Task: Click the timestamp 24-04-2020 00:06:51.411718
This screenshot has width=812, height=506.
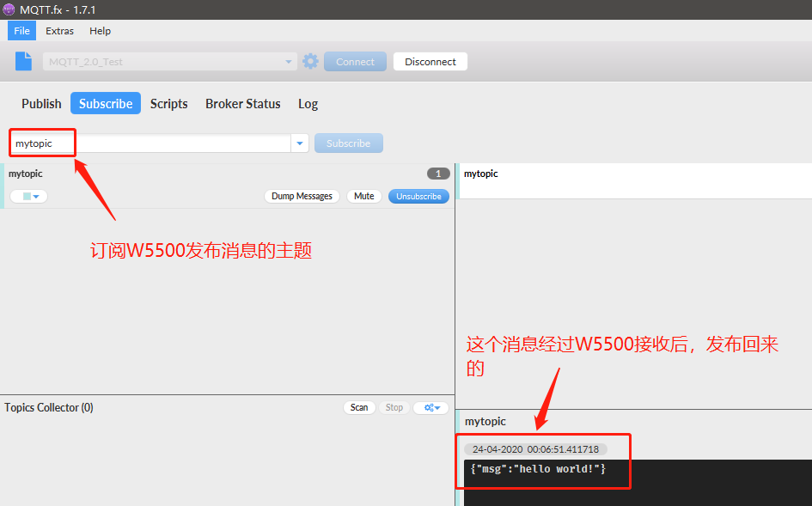Action: (535, 449)
